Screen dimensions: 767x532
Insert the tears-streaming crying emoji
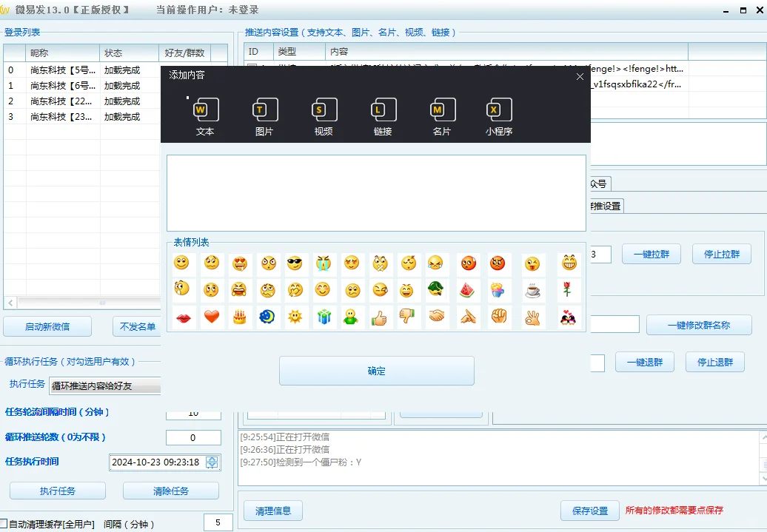click(x=324, y=263)
